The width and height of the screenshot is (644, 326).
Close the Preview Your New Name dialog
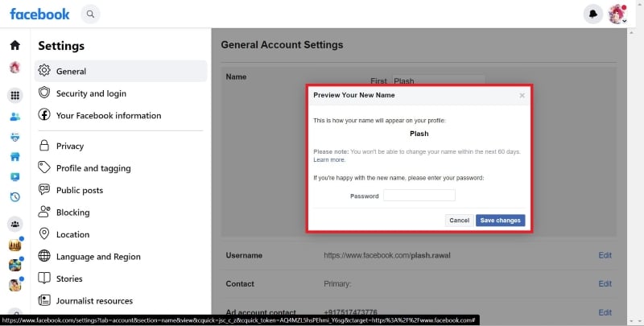[522, 95]
